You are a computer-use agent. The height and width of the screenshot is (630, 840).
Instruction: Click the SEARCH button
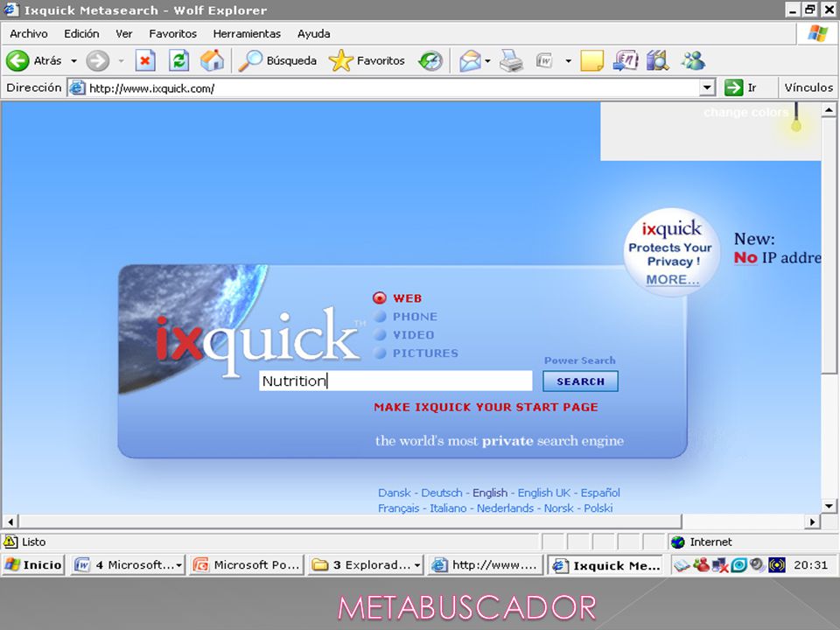click(x=580, y=381)
